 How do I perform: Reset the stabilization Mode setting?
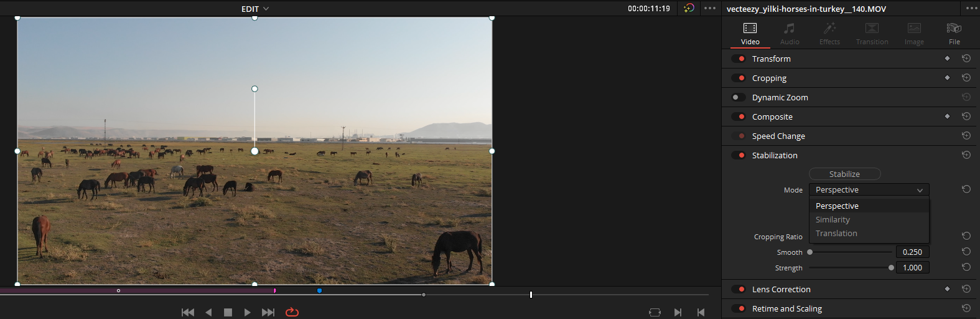pos(966,189)
